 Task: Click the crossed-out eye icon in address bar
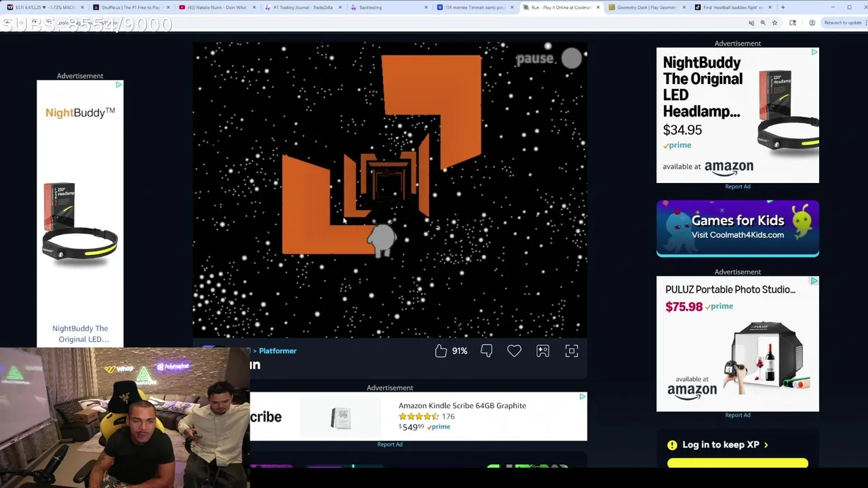pyautogui.click(x=751, y=22)
